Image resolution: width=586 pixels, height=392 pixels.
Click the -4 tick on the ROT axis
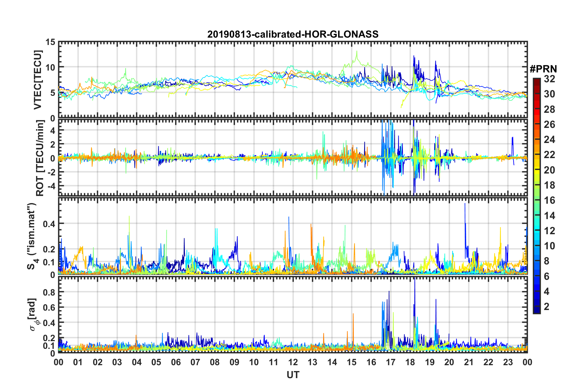[x=52, y=186]
